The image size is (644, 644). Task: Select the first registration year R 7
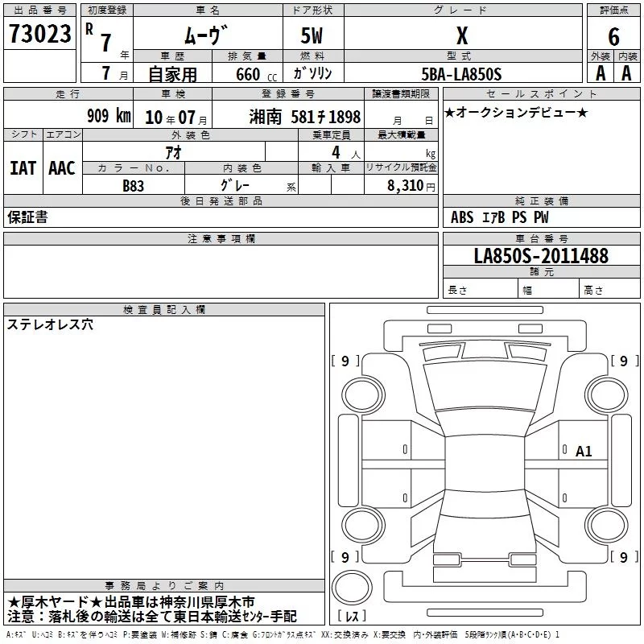99,39
